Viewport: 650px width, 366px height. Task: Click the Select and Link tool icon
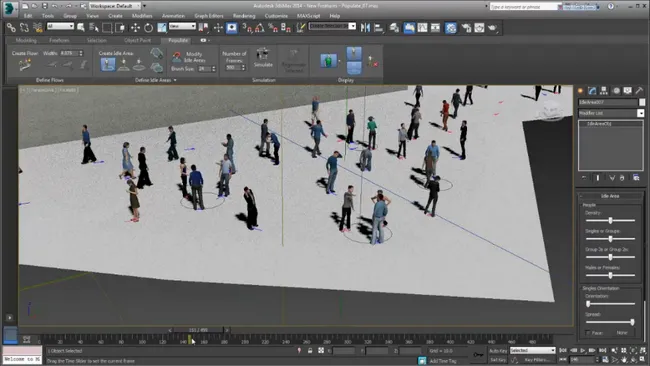(11, 28)
